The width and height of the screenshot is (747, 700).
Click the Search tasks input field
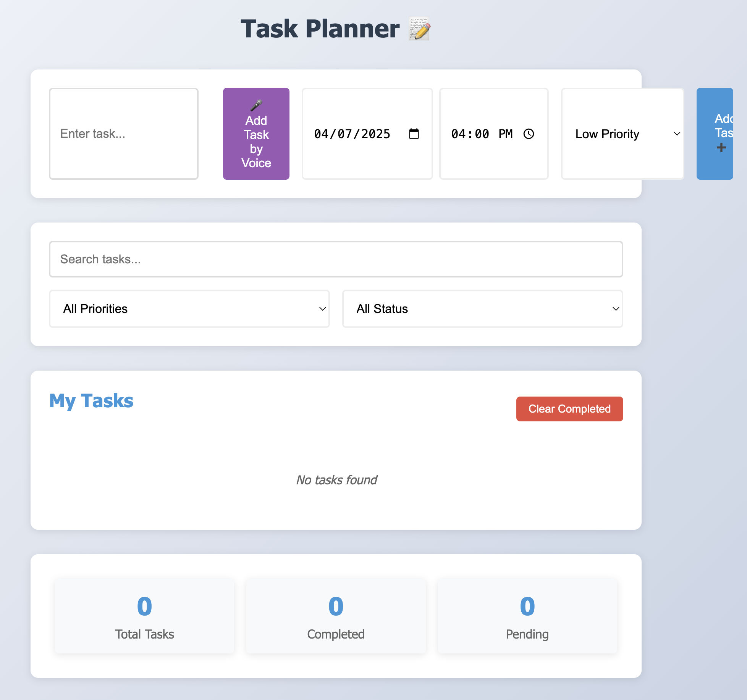click(x=336, y=259)
